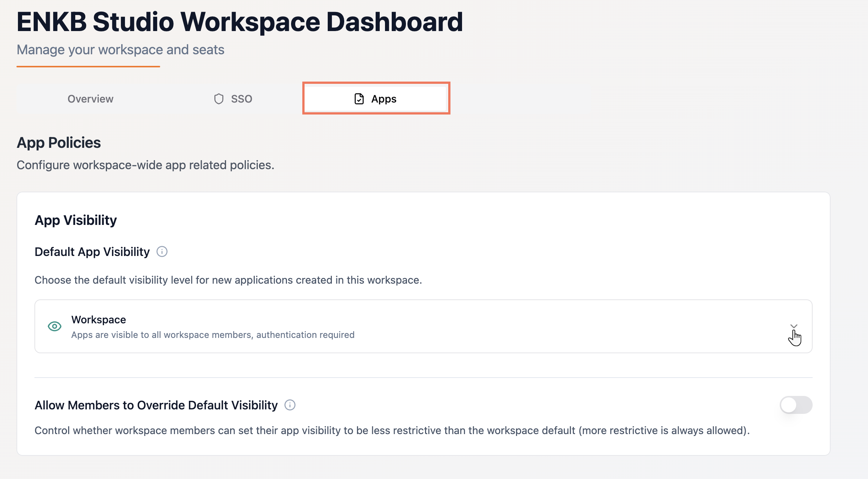The height and width of the screenshot is (479, 868).
Task: Click info icon beside Allow Members to Override
Action: pos(290,405)
